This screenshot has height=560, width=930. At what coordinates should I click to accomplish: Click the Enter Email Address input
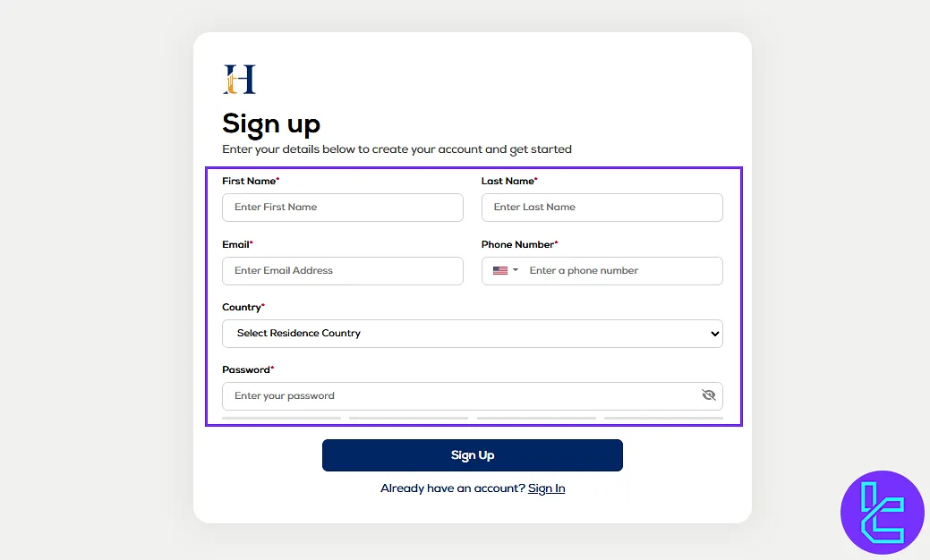pyautogui.click(x=343, y=270)
